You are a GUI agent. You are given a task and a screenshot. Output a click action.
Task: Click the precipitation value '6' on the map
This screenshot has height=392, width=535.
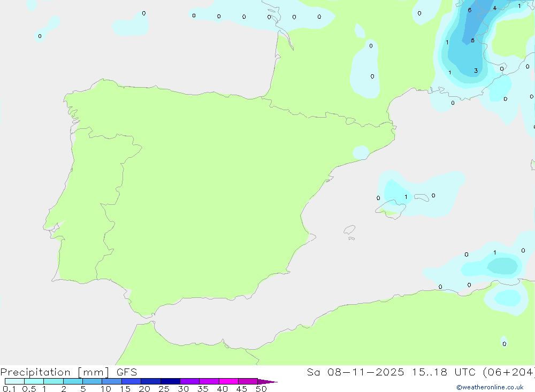[470, 10]
